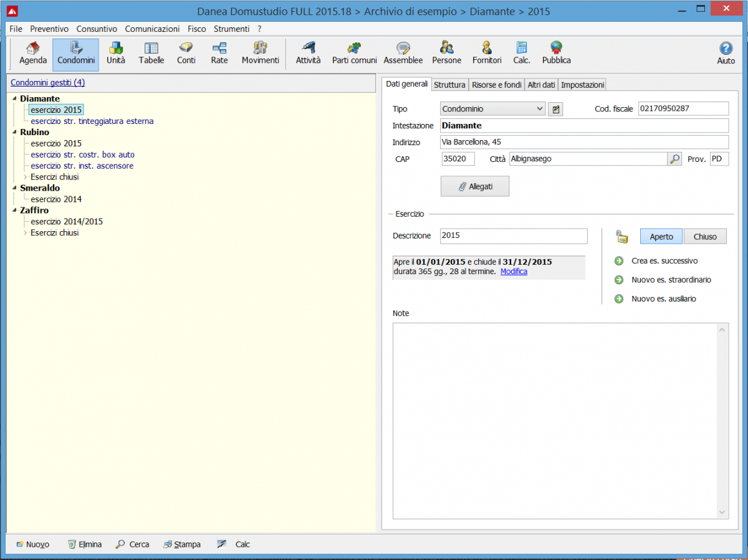Open the Movimenti toolbar icon
748x560 pixels.
(261, 54)
